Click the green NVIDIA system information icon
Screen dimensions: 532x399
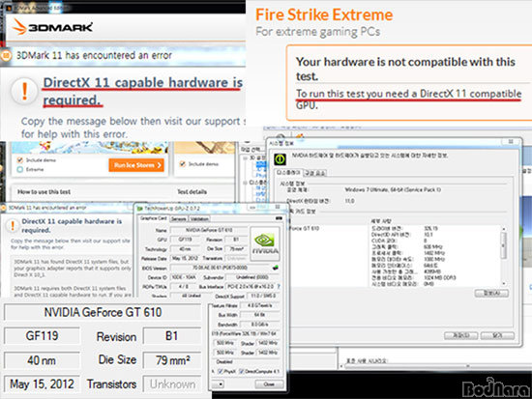click(280, 158)
